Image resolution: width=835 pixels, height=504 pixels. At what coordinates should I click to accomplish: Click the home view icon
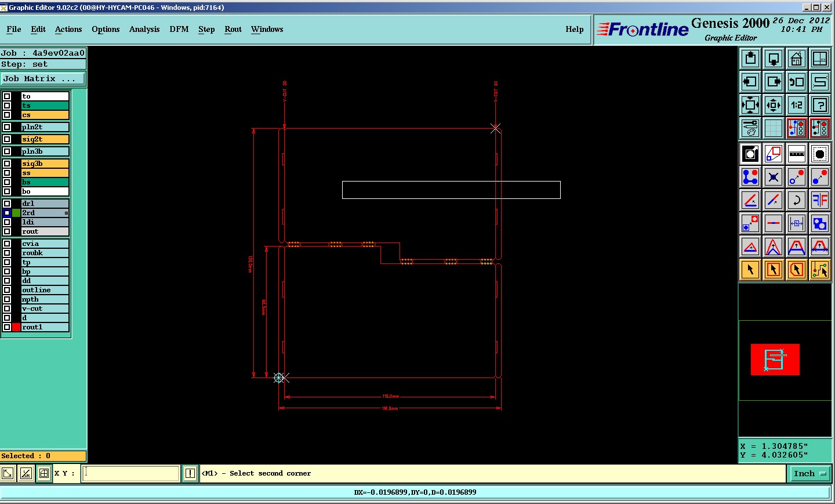pos(797,59)
